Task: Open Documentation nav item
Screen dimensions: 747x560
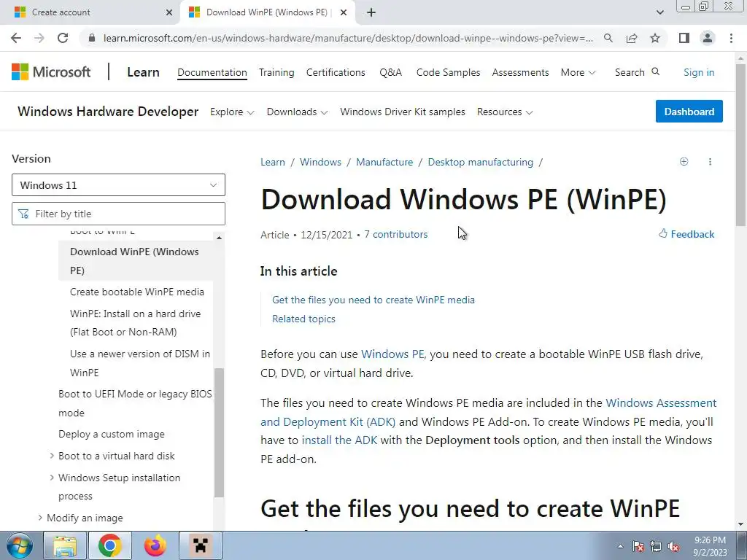Action: coord(212,72)
